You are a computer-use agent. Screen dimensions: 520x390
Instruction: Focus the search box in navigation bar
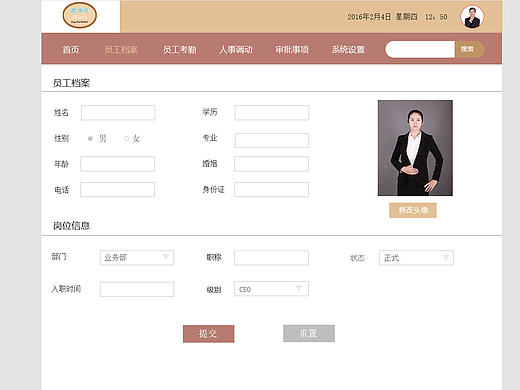pos(420,49)
